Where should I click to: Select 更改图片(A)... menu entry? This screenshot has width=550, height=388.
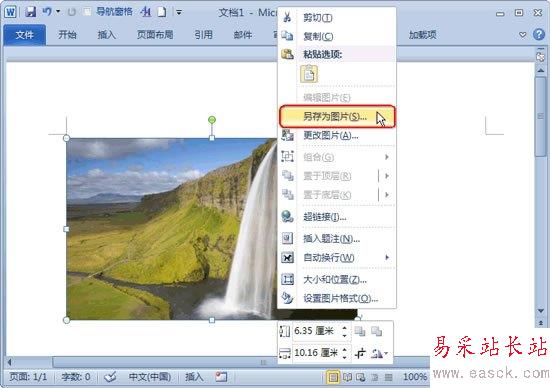coord(337,135)
